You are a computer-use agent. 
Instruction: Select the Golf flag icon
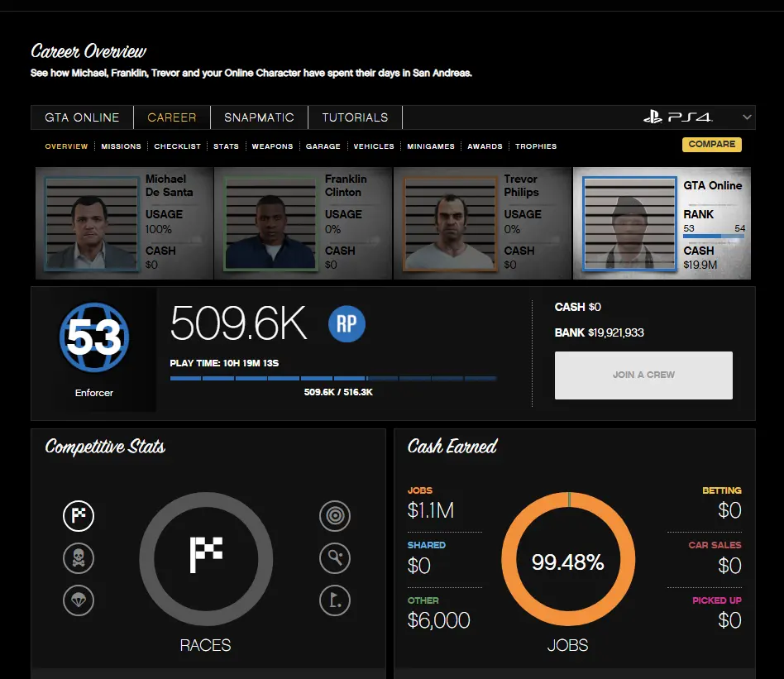click(x=335, y=600)
